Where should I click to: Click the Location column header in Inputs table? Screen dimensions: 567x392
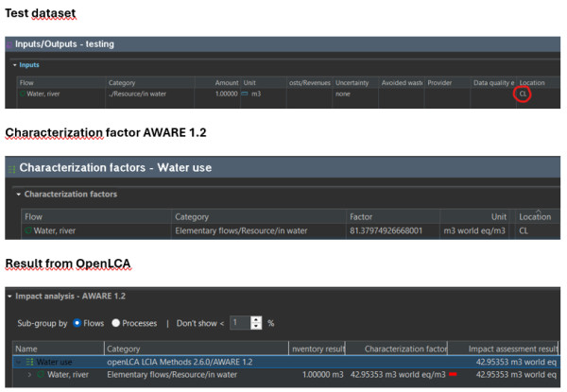coord(531,83)
